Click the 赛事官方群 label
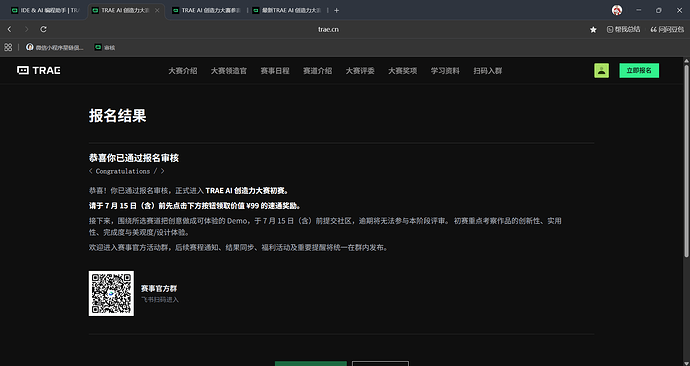Viewport: 690px width, 366px height. pos(159,289)
